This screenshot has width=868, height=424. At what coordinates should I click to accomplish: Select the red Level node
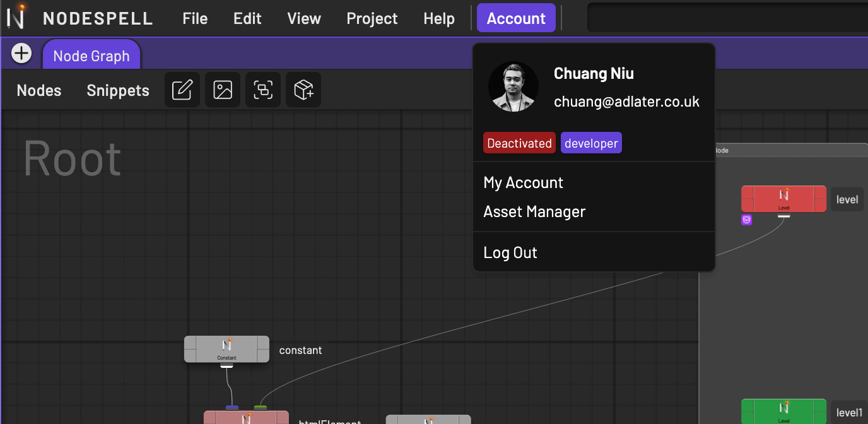tap(783, 198)
